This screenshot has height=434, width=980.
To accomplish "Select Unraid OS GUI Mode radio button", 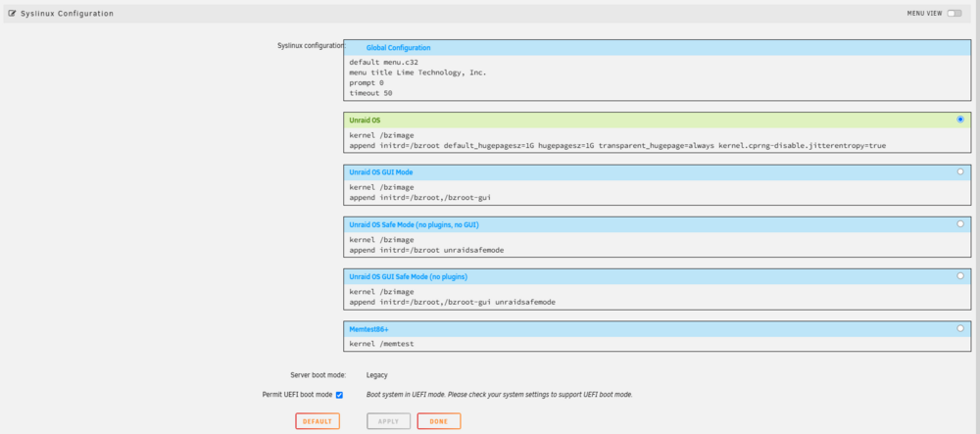I will point(960,171).
